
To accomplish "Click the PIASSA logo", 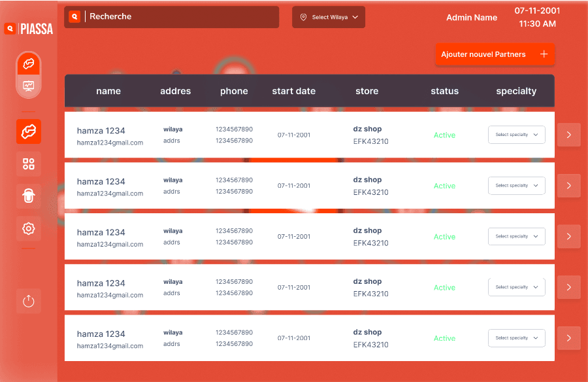I will (29, 29).
